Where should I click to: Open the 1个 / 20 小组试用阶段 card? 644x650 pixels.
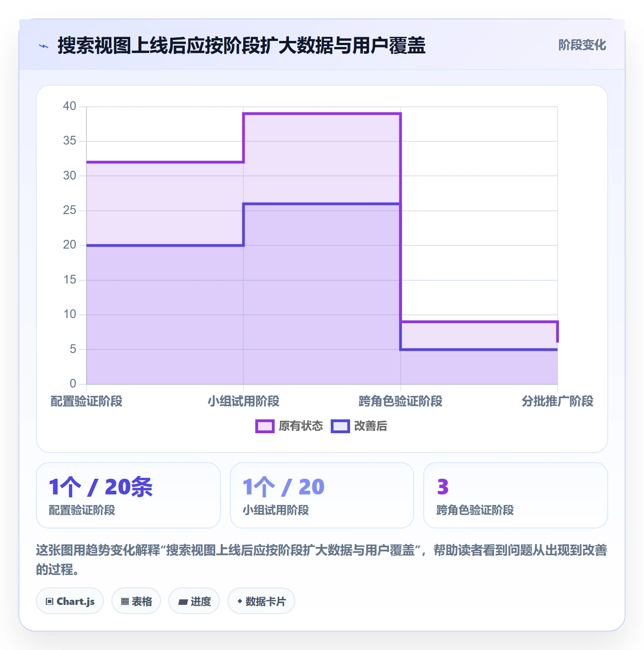pos(322,495)
